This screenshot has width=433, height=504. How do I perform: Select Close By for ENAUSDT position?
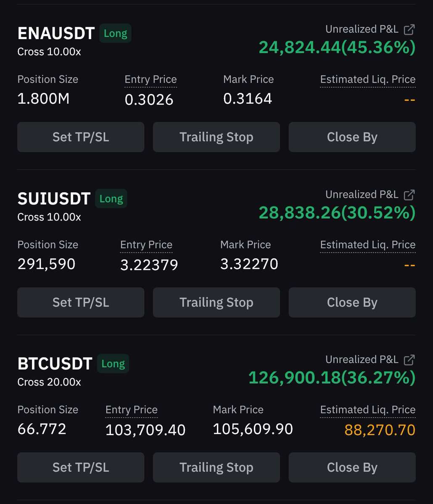(x=352, y=137)
